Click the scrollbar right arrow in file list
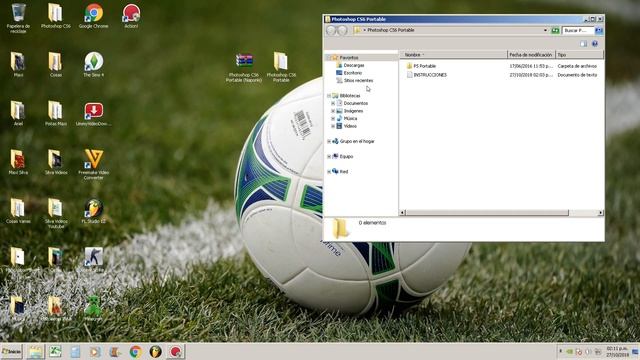The image size is (640, 360). click(600, 213)
